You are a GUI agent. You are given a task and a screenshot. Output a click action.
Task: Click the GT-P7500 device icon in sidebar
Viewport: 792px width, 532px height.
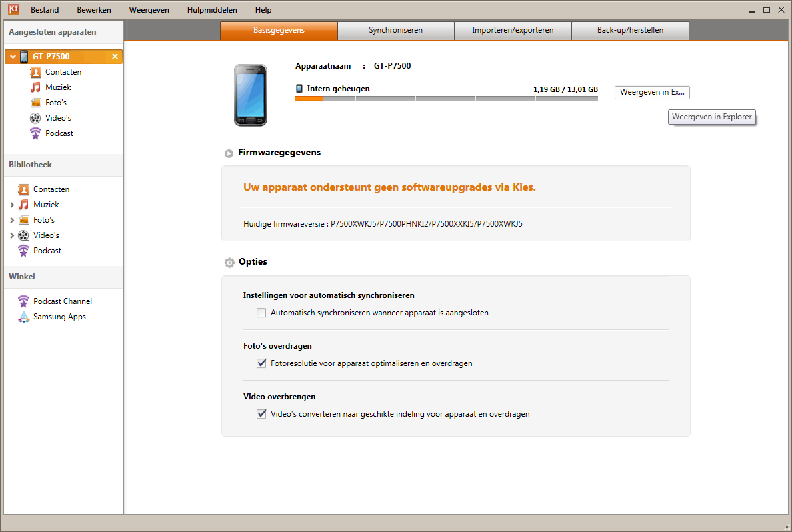click(x=24, y=57)
